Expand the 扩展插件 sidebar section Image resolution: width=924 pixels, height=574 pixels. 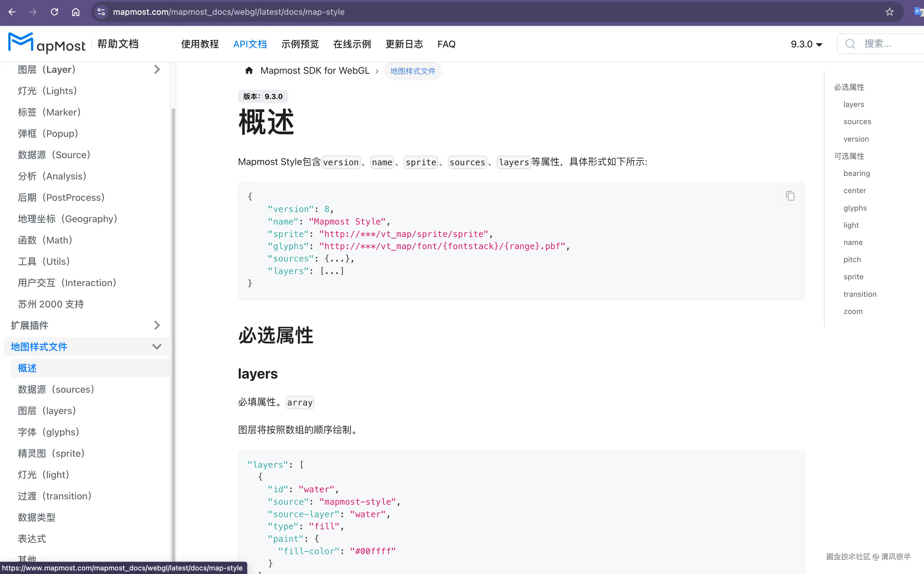tap(157, 325)
